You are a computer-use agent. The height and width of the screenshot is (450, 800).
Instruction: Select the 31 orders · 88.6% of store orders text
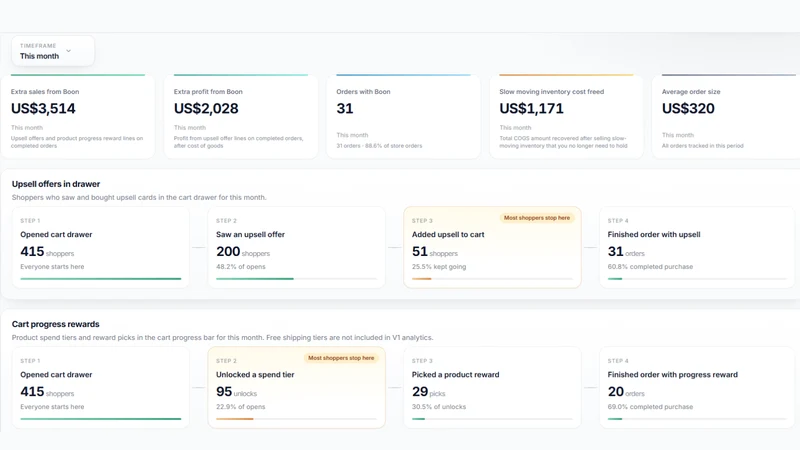click(x=379, y=146)
